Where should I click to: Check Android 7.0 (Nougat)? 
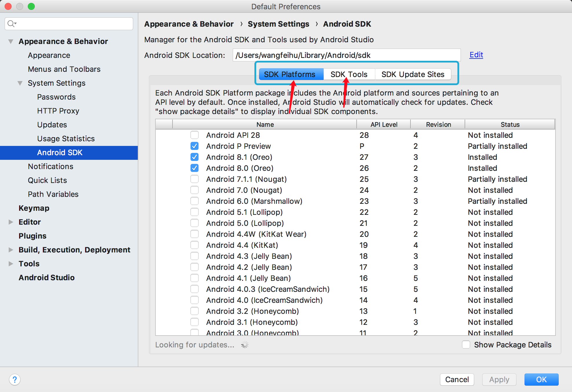pyautogui.click(x=195, y=190)
